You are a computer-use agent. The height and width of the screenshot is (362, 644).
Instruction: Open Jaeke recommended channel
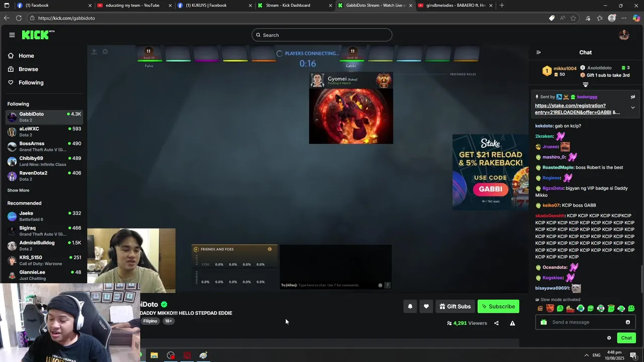[x=44, y=216]
